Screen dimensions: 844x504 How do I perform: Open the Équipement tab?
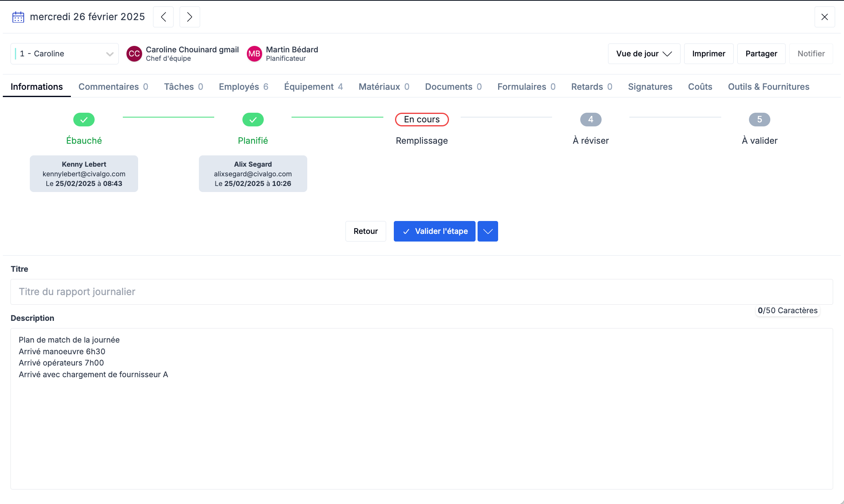pos(313,87)
